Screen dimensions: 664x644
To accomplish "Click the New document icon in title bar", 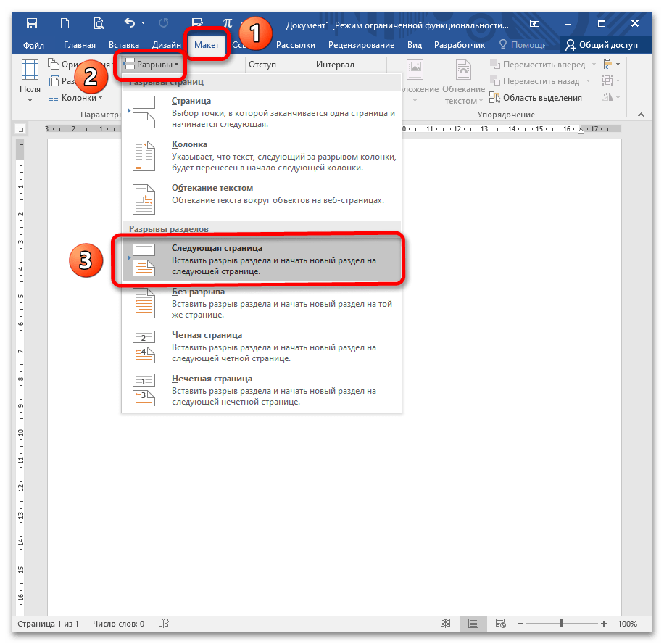I will (66, 23).
